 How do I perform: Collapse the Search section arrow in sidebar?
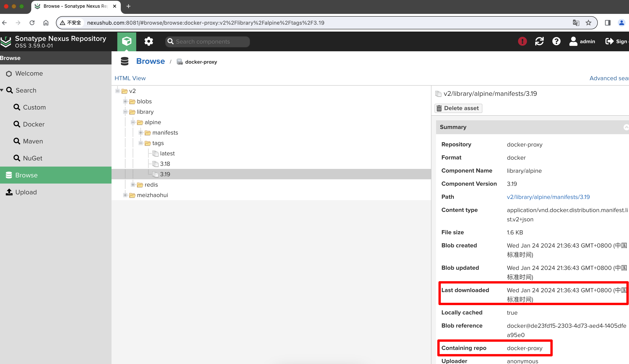(x=2, y=90)
